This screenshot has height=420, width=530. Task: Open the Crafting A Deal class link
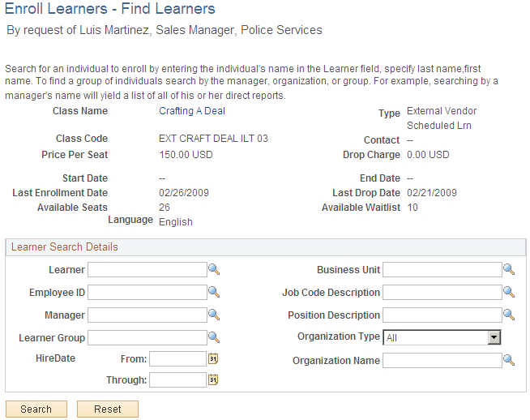192,111
